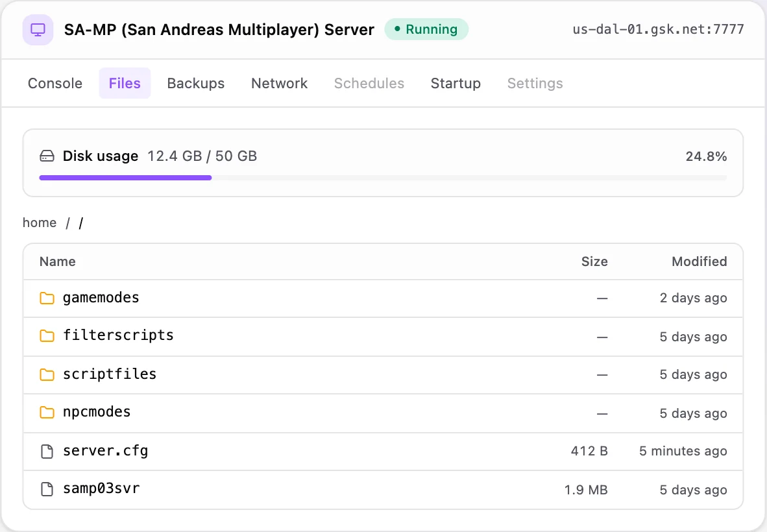The image size is (767, 532).
Task: Click the 2 days ago modified value
Action: click(693, 298)
